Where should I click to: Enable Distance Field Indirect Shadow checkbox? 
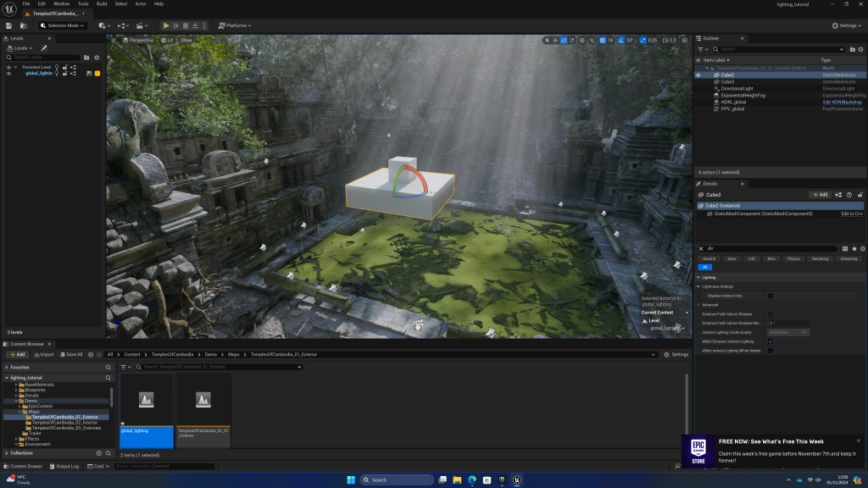click(x=770, y=314)
